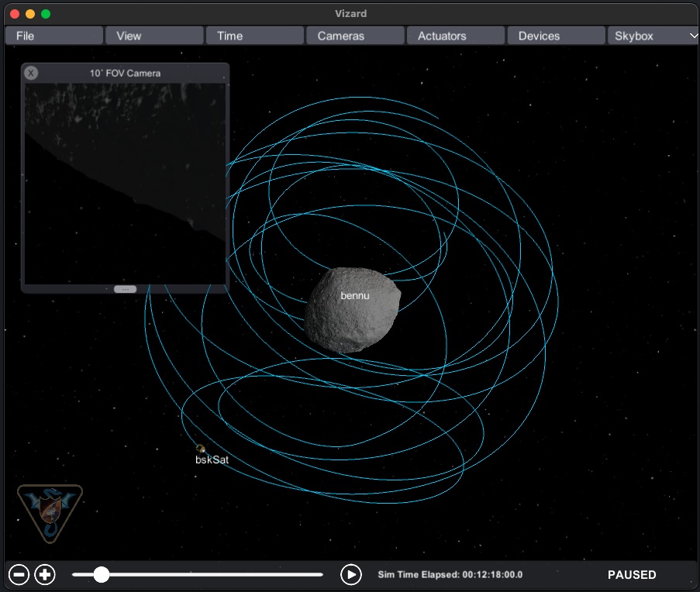Expand the Actuators menu

pyautogui.click(x=455, y=36)
